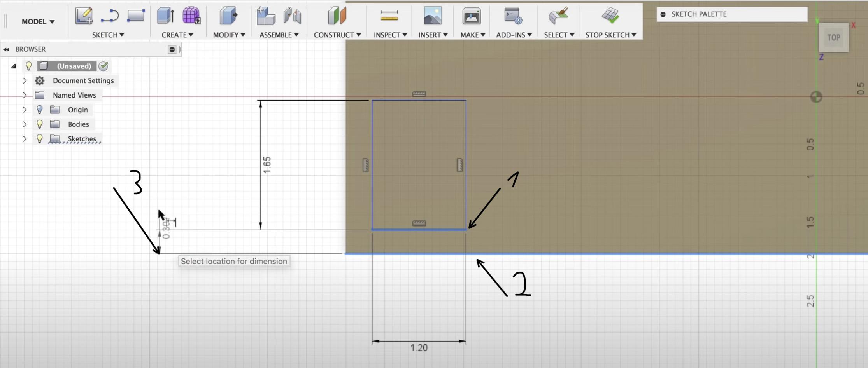Expand the Sketch Palette panel
The image size is (868, 368).
coord(663,14)
